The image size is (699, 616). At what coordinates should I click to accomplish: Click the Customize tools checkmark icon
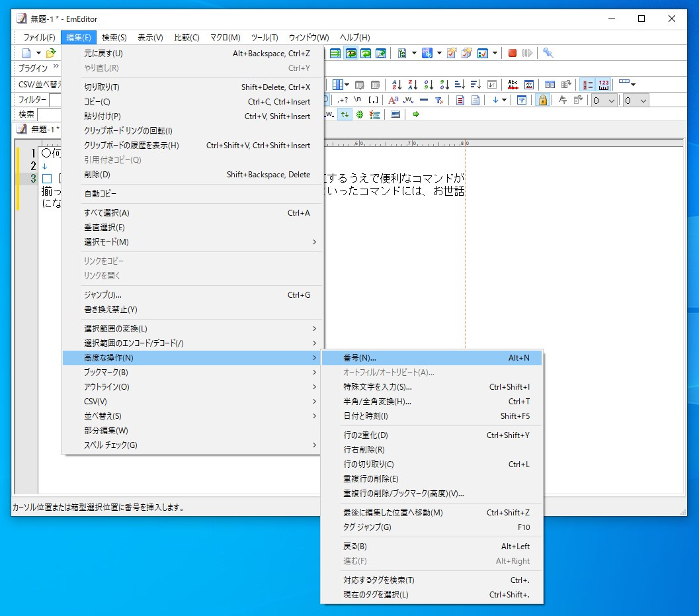[x=482, y=53]
